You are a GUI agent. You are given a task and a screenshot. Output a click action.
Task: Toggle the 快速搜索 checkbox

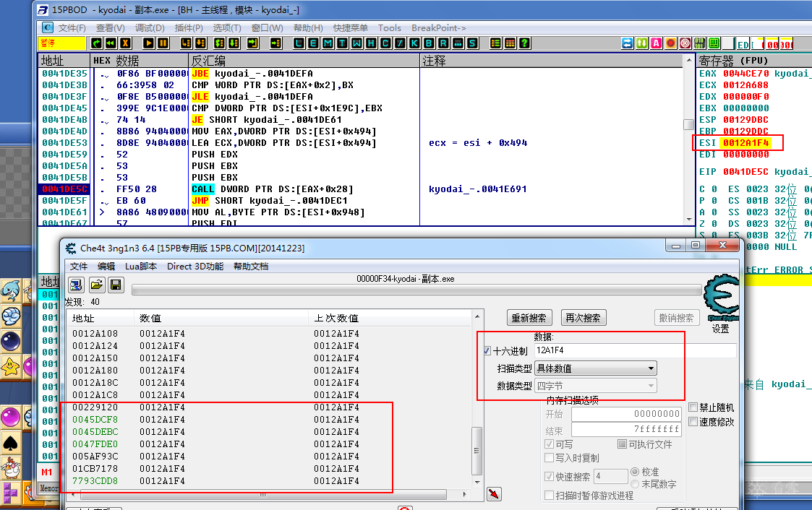tap(550, 476)
